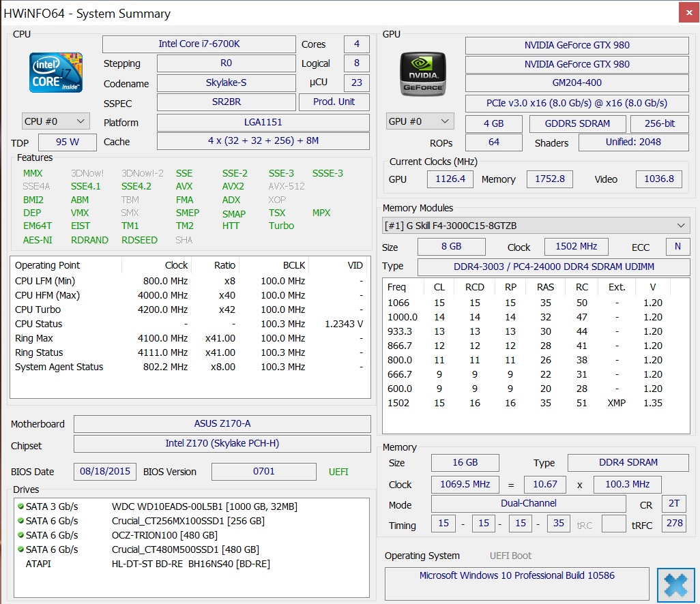The height and width of the screenshot is (604, 700).
Task: Open the CPU #0 selector dropdown
Action: [x=56, y=121]
